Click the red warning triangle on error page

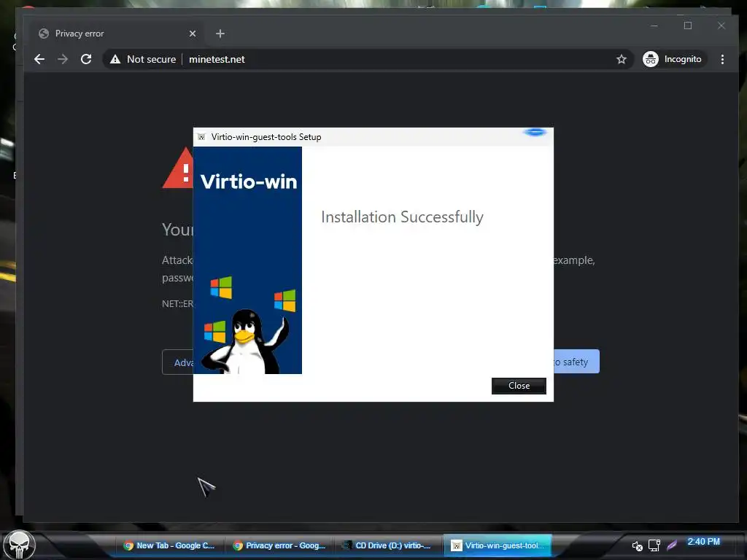(178, 168)
